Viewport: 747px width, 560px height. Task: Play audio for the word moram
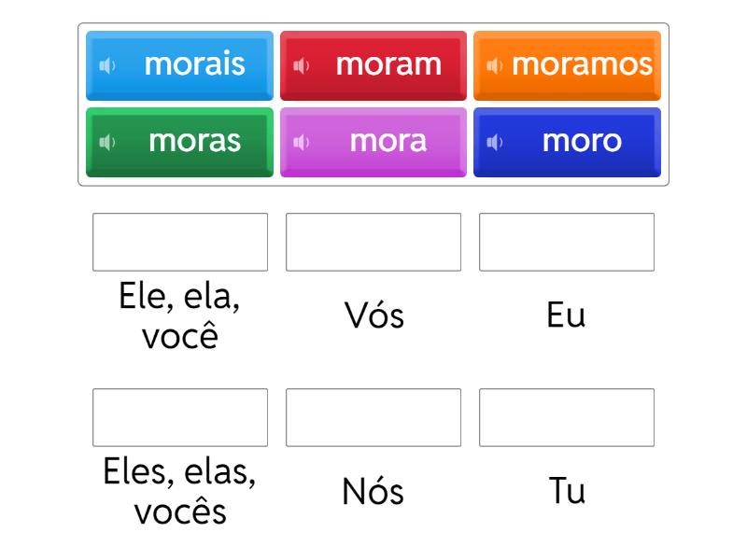(301, 65)
